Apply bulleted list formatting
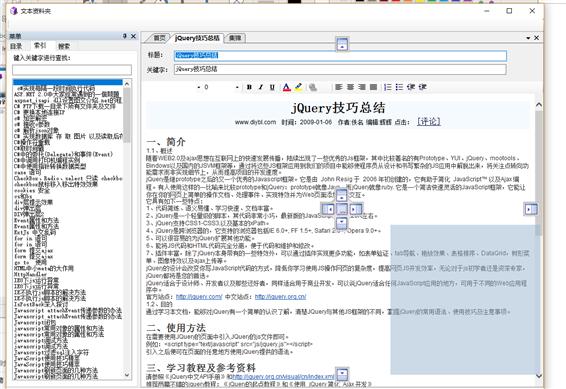The width and height of the screenshot is (566, 389). click(399, 87)
